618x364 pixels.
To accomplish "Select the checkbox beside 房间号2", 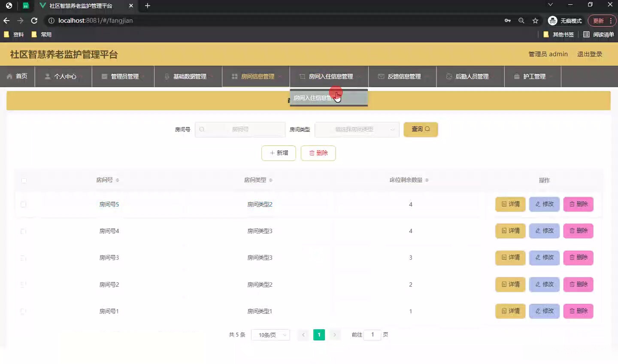I will [24, 285].
